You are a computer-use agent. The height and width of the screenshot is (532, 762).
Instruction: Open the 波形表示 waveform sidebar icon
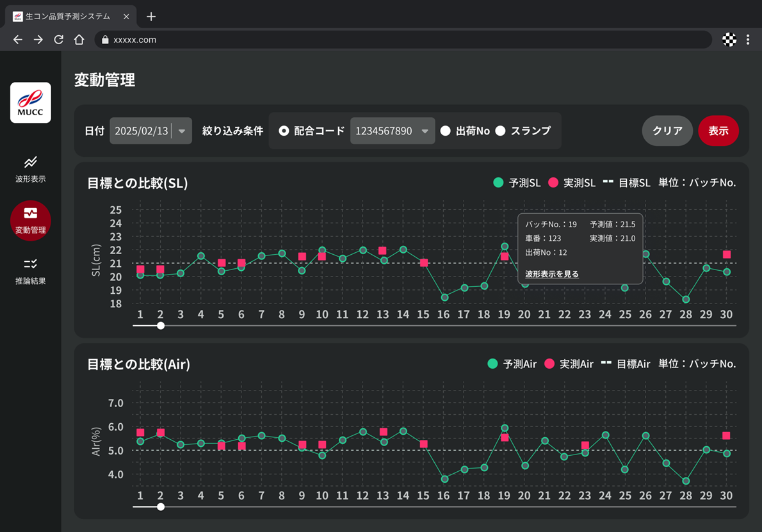pyautogui.click(x=30, y=169)
